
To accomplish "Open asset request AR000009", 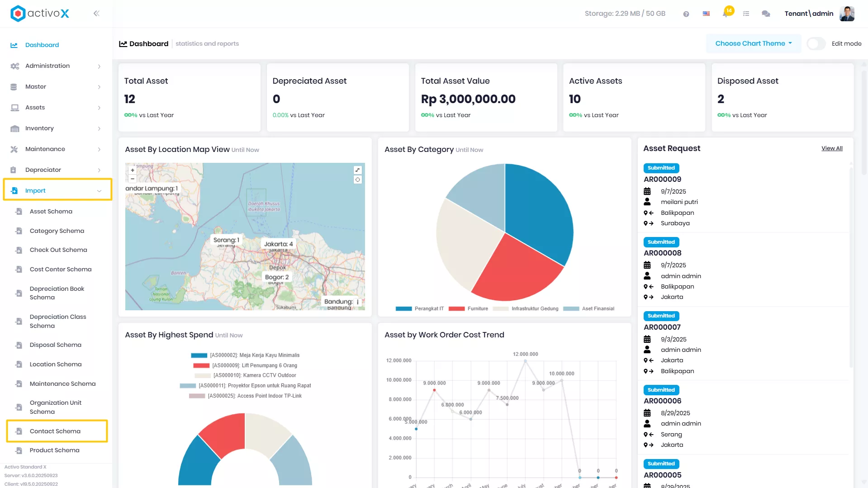I will (662, 180).
